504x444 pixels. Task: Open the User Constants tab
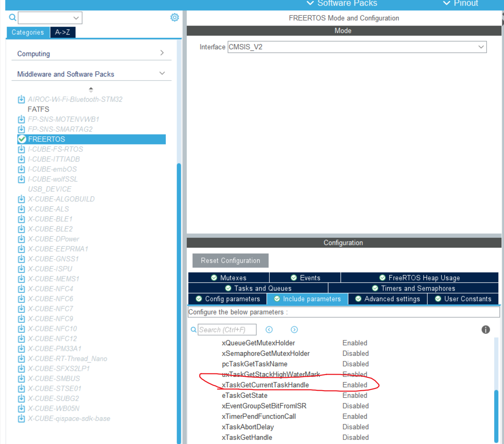point(463,299)
